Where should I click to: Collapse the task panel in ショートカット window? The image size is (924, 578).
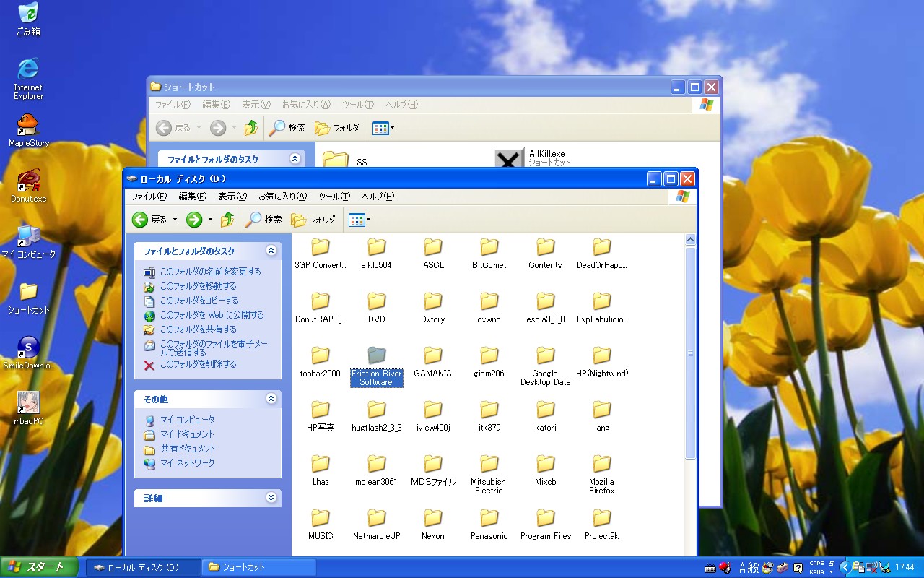click(x=295, y=159)
